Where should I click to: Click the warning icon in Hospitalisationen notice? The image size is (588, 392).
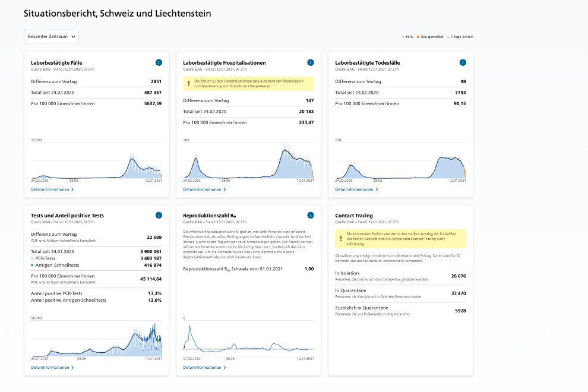click(x=189, y=84)
